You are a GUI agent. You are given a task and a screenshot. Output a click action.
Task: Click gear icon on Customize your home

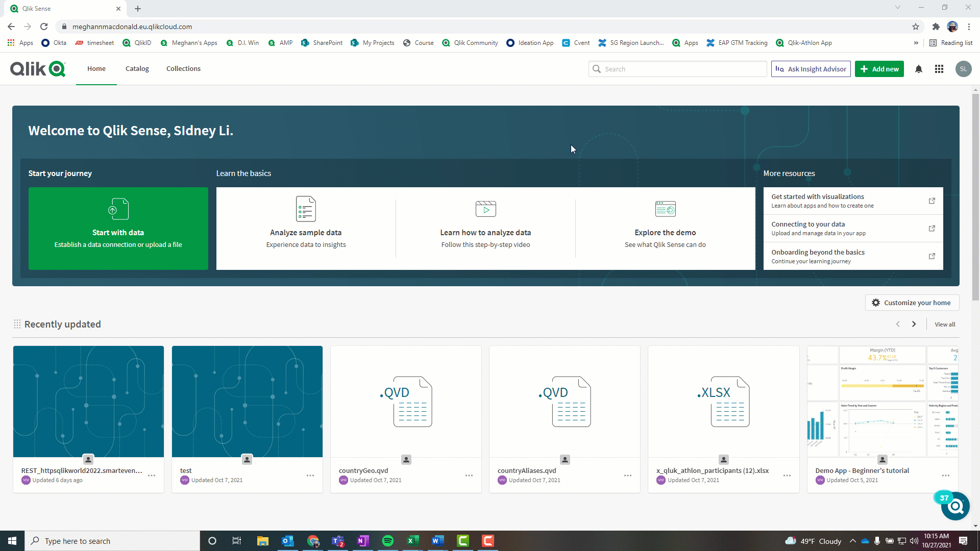pyautogui.click(x=876, y=303)
